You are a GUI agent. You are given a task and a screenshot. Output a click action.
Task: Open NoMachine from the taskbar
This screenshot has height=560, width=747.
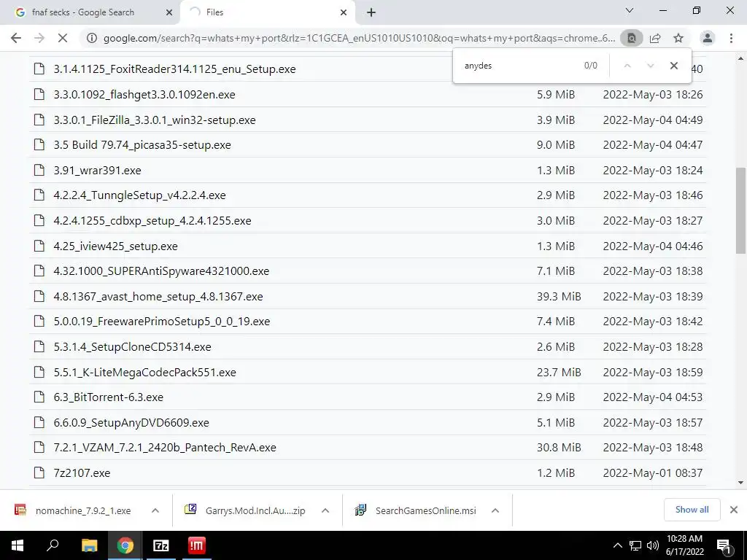pyautogui.click(x=196, y=545)
